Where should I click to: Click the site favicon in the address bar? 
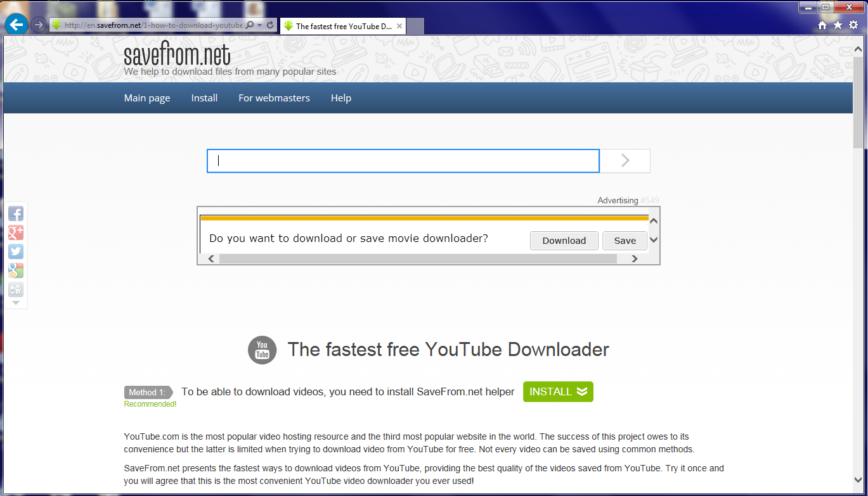(56, 25)
